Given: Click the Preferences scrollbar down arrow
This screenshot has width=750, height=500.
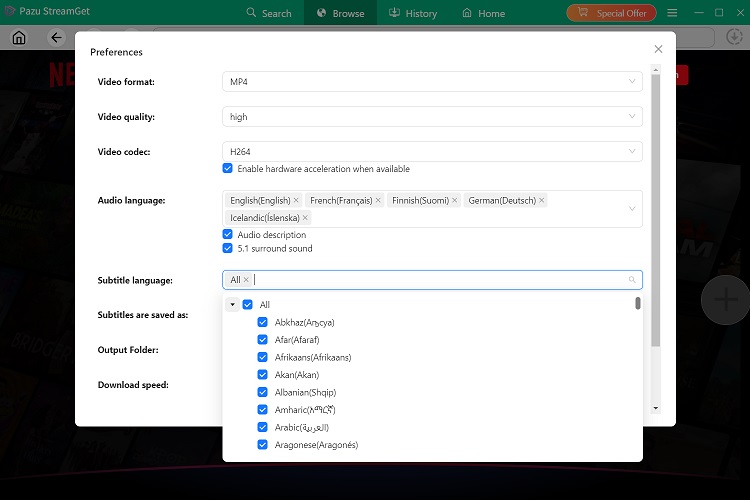Looking at the screenshot, I should point(656,408).
